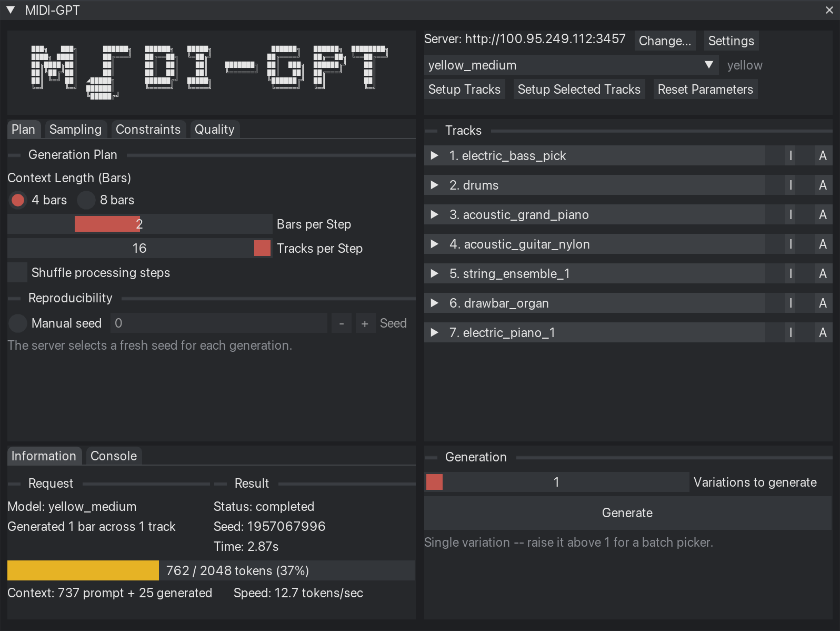Expand the 6. drawbar_organ track
This screenshot has height=631, width=840.
click(x=435, y=303)
